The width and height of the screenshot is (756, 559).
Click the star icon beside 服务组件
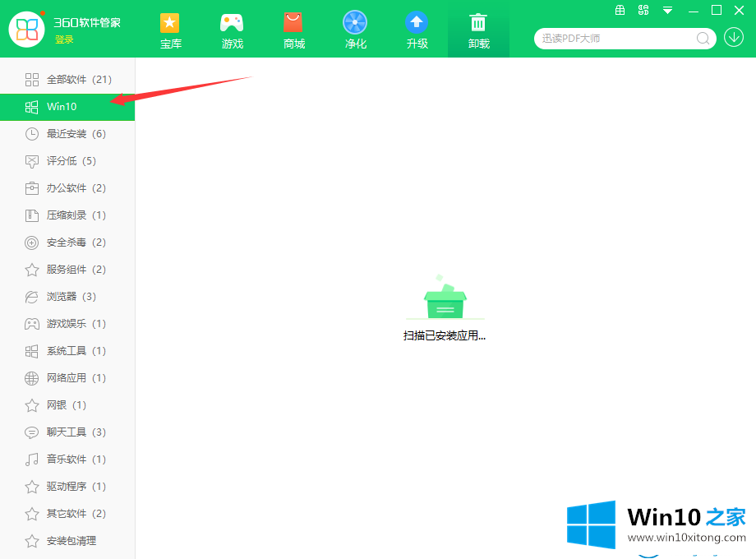(x=32, y=270)
